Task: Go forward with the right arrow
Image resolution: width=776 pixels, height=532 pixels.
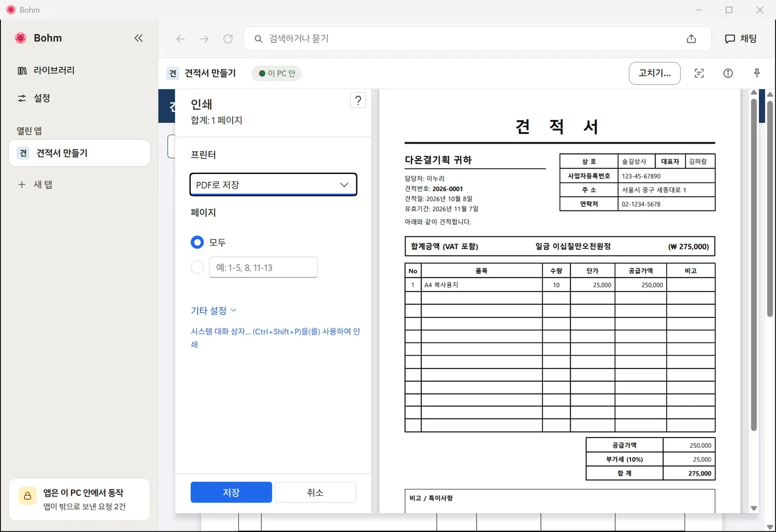Action: point(204,39)
